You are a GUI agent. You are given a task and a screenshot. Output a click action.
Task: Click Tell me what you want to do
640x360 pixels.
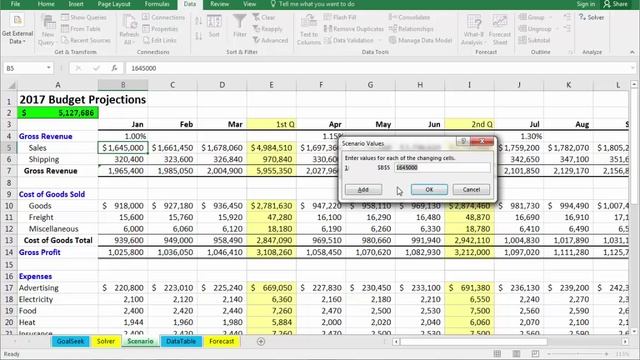click(312, 4)
